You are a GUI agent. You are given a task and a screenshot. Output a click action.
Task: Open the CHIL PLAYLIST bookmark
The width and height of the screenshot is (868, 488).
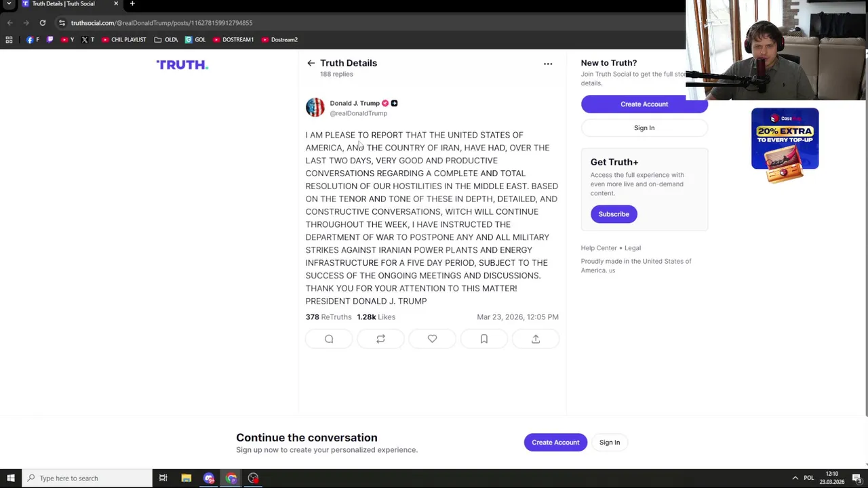(x=124, y=40)
